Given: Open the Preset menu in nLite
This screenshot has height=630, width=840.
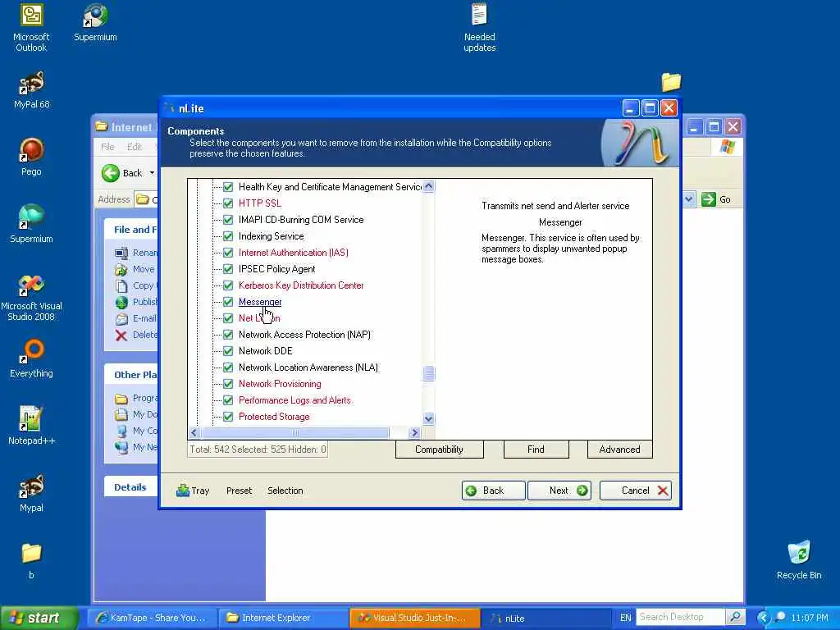Looking at the screenshot, I should (239, 491).
